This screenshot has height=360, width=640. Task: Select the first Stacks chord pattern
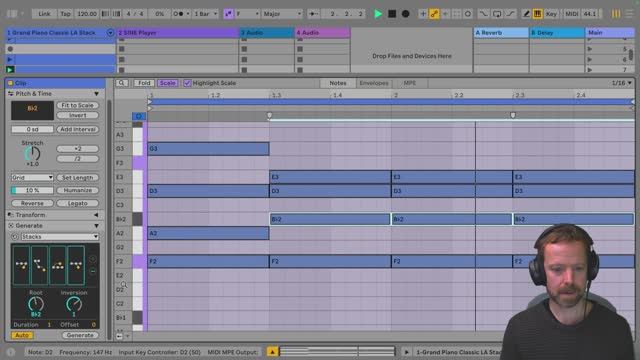click(x=21, y=265)
